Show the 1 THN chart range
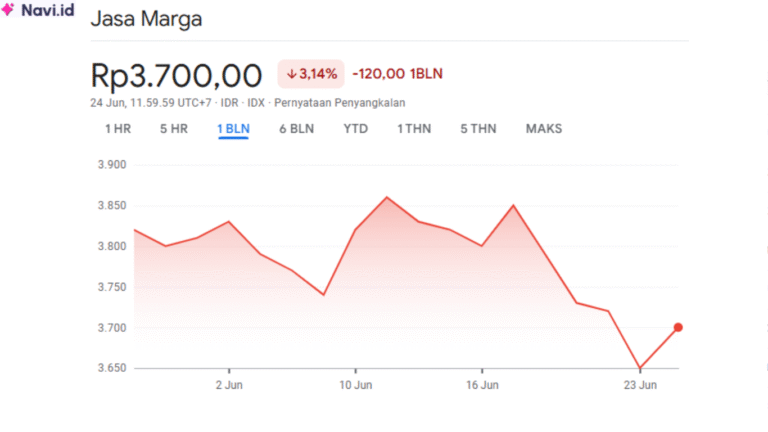Viewport: 768px width, 432px height. pyautogui.click(x=414, y=129)
